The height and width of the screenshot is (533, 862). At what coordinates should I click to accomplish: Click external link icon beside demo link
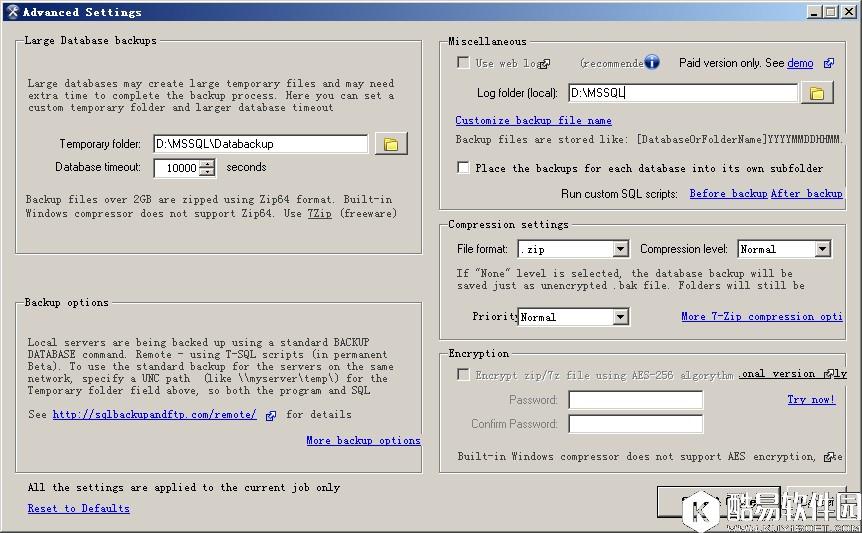(829, 63)
